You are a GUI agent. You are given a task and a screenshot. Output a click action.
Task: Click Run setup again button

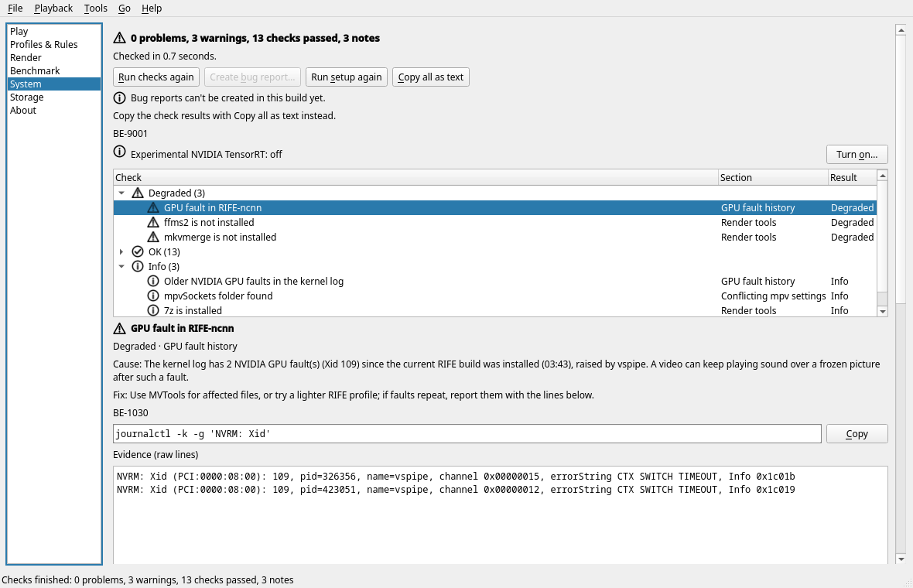click(x=347, y=77)
